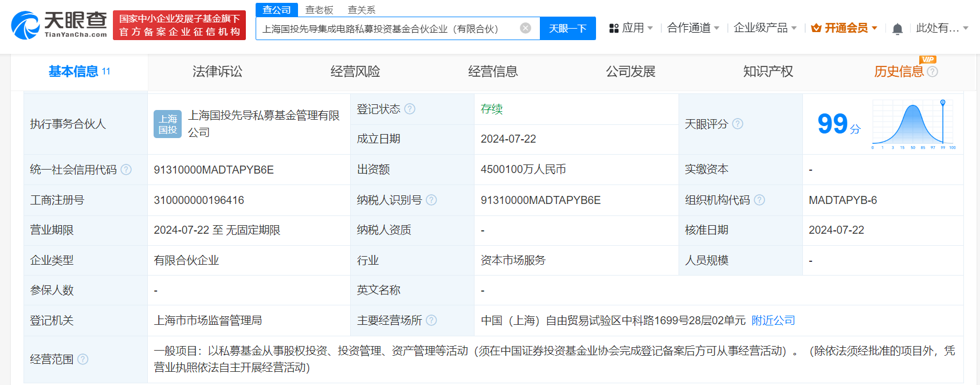
Task: Open the 附近公司 link
Action: pos(773,320)
